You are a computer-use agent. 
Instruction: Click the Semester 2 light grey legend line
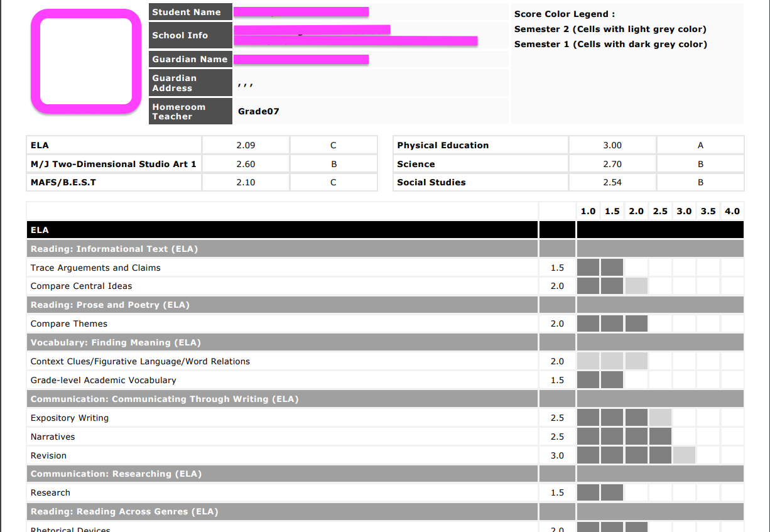(x=610, y=29)
